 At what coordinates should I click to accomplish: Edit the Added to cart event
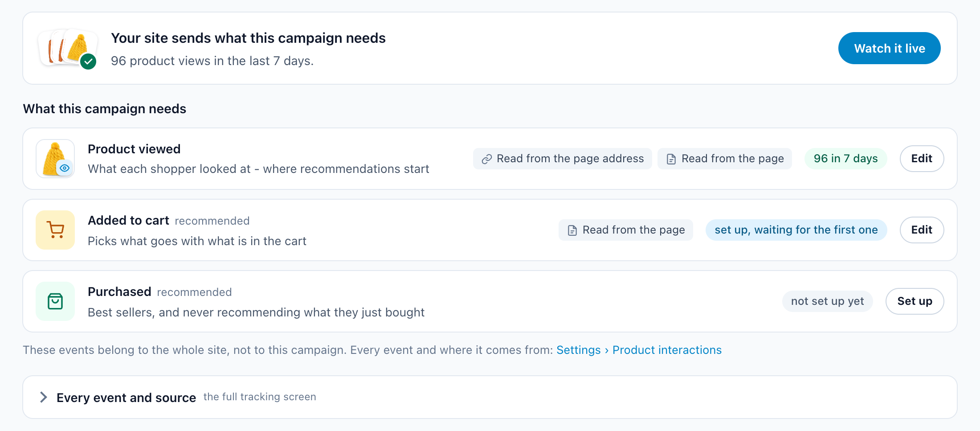[x=922, y=230]
